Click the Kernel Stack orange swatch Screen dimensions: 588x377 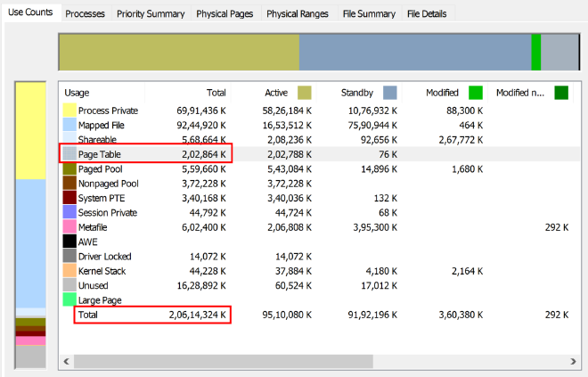point(69,271)
